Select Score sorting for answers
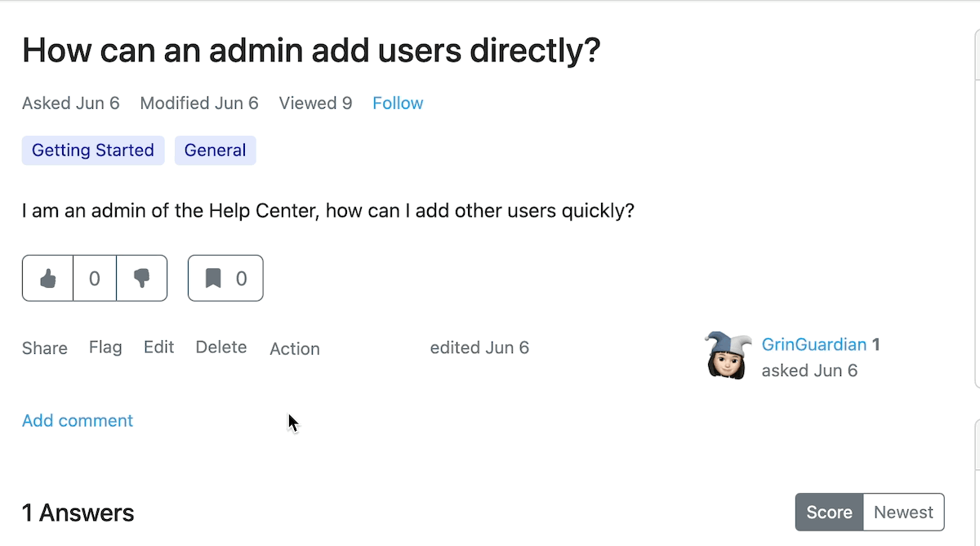Viewport: 980px width, 546px height. 829,512
